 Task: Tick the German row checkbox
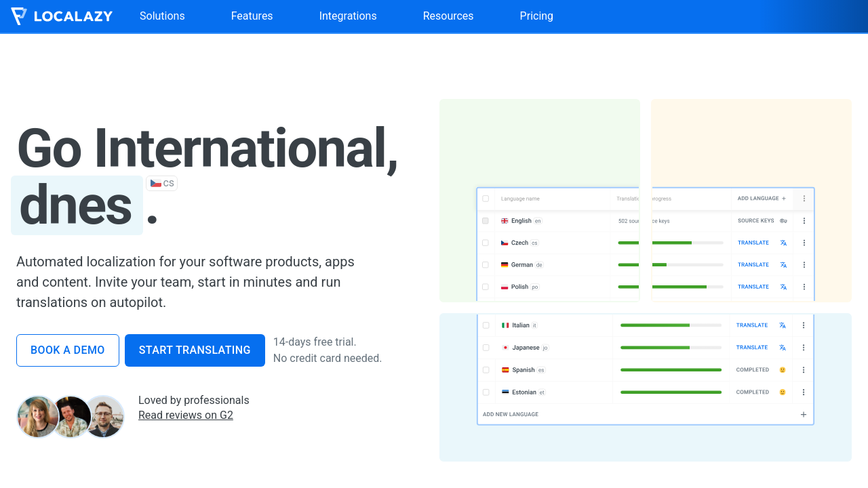486,265
